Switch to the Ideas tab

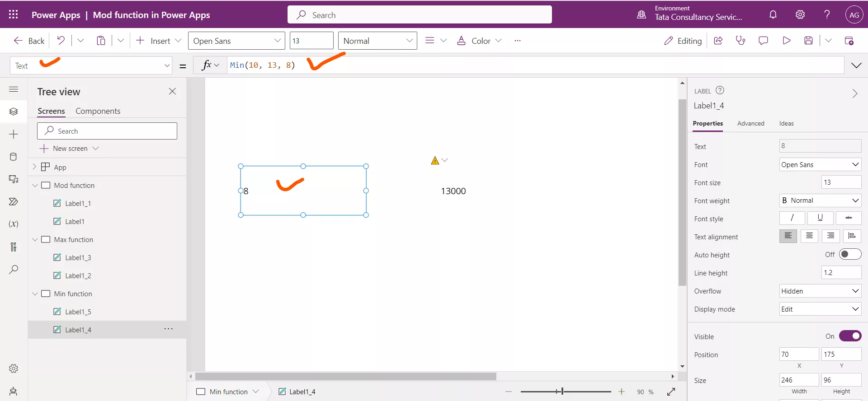(x=786, y=123)
